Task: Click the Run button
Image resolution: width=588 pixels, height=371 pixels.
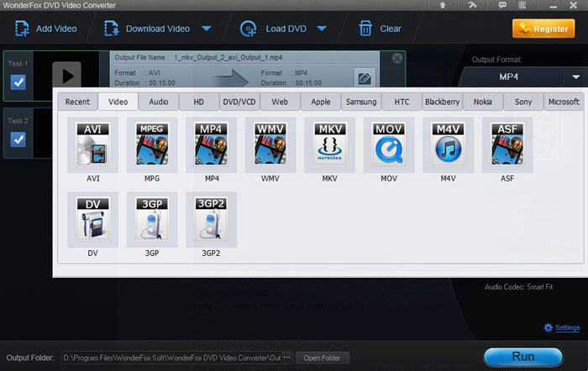Action: [523, 357]
